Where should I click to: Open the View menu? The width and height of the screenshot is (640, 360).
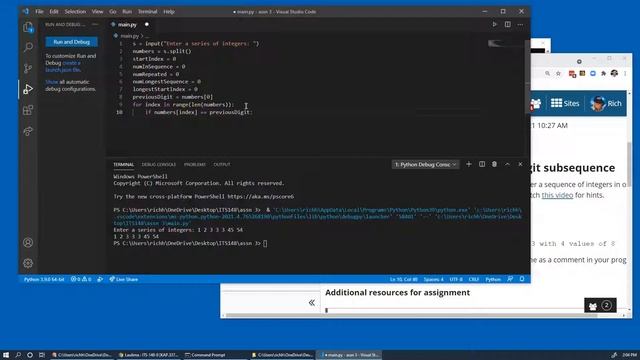[98, 11]
